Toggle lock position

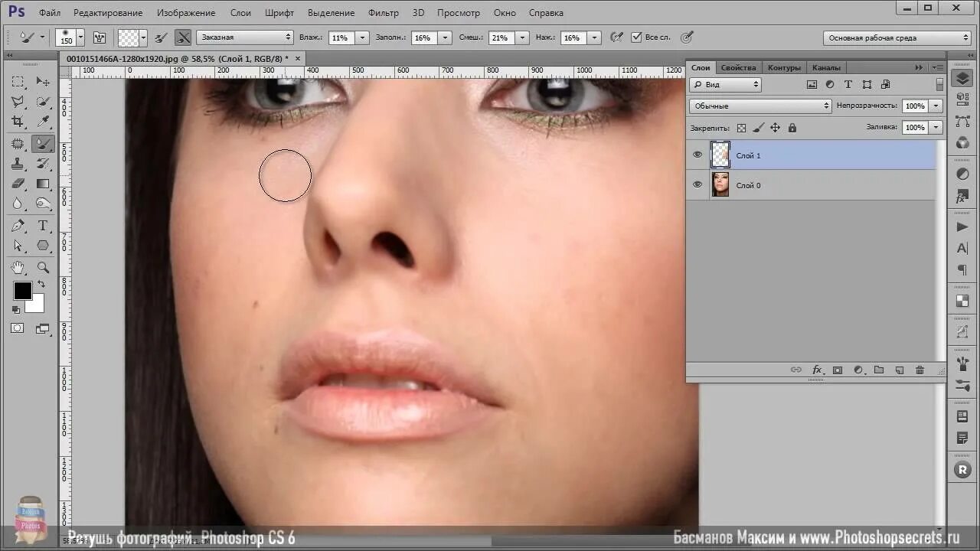point(775,128)
